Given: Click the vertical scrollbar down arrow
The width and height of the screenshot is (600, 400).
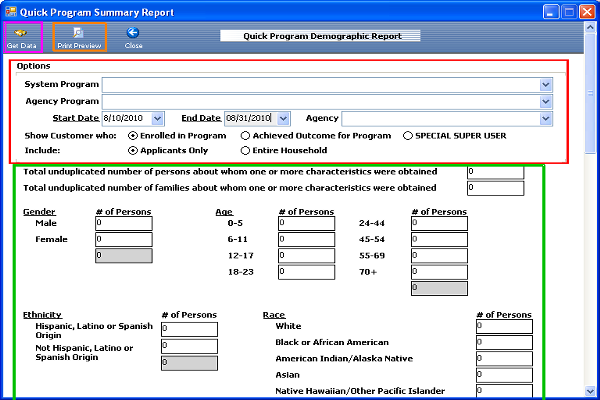Looking at the screenshot, I should pos(591,390).
